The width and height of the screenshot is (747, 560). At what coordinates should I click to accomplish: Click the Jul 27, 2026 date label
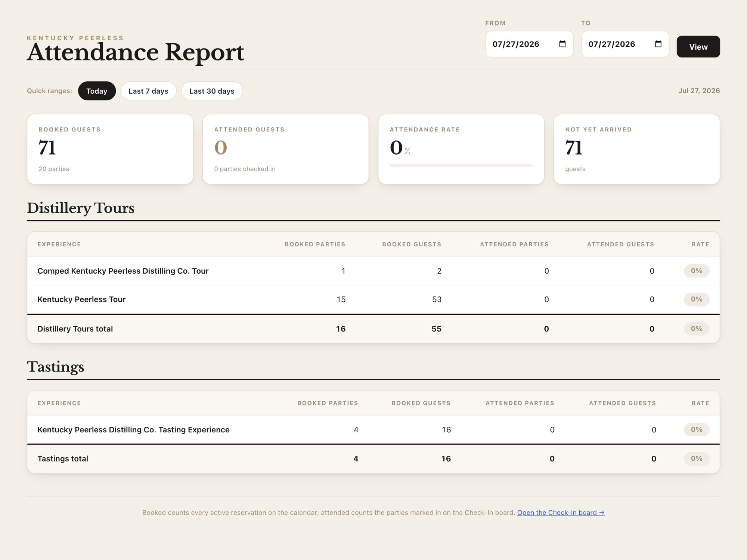click(699, 91)
